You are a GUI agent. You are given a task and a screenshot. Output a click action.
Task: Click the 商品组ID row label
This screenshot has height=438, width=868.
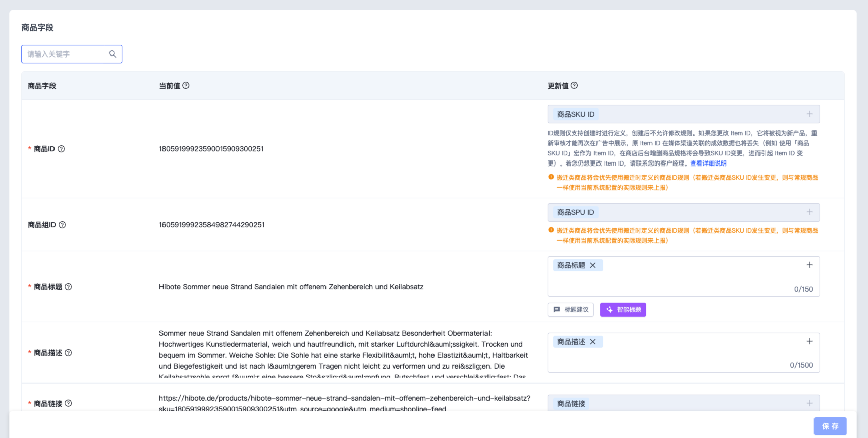coord(42,225)
